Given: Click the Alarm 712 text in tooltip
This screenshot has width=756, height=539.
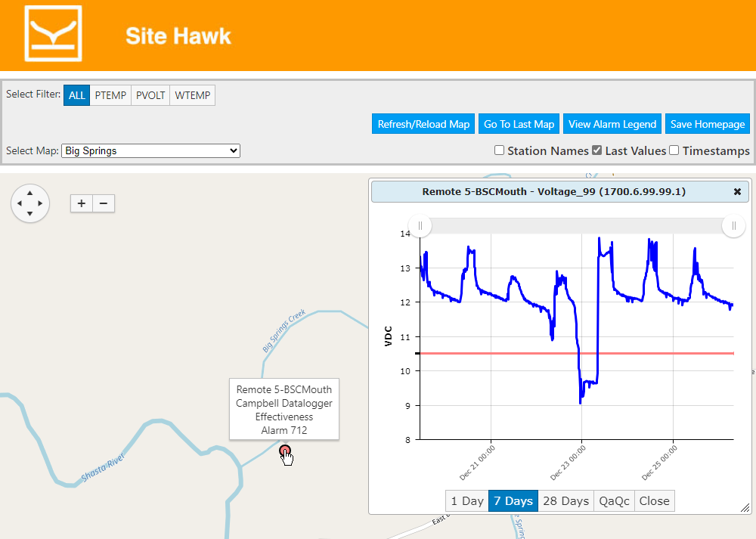Looking at the screenshot, I should point(284,431).
